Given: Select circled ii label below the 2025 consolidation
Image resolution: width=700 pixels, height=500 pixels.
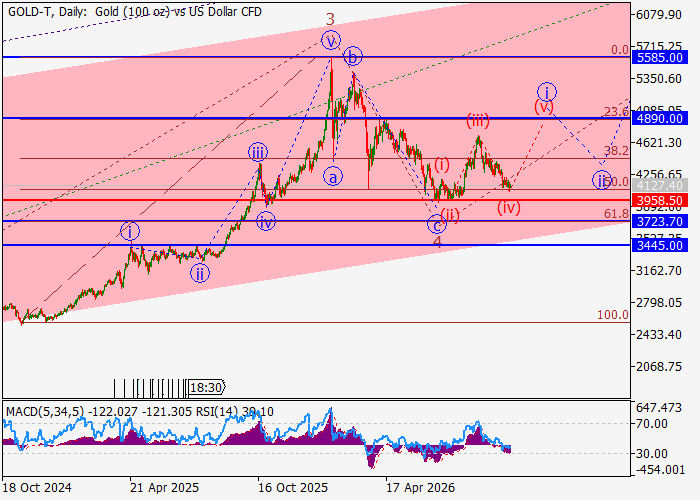Looking at the screenshot, I should point(200,273).
